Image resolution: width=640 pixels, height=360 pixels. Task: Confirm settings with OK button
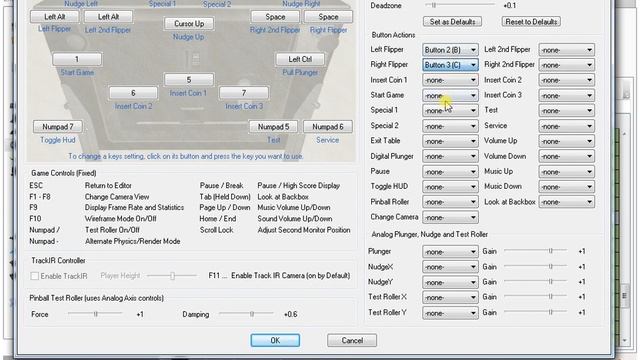click(275, 340)
